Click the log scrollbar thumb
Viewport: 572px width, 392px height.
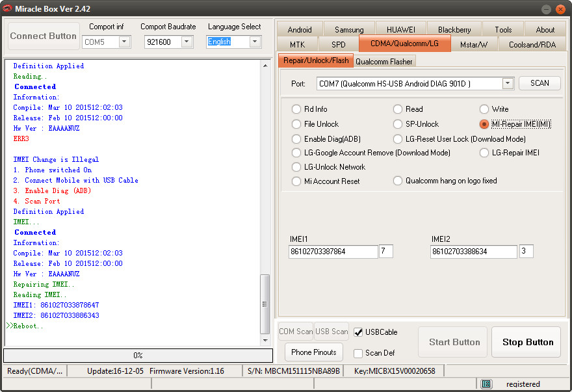tap(265, 304)
